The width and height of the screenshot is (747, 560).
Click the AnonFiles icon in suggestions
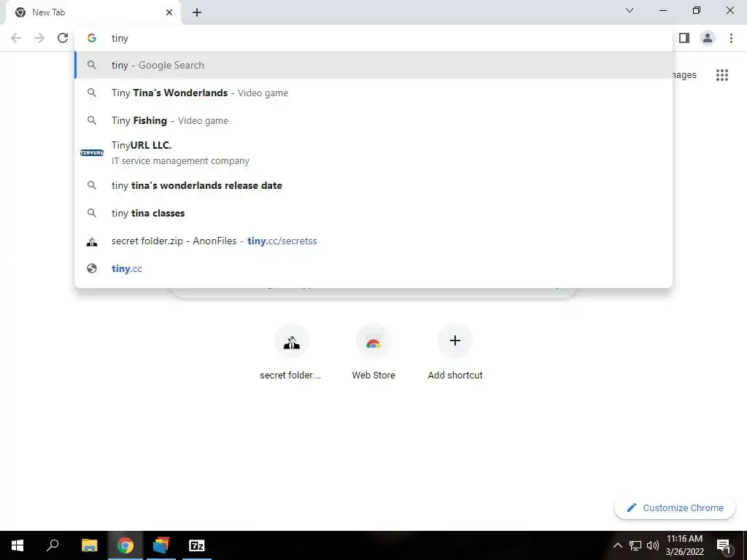92,242
